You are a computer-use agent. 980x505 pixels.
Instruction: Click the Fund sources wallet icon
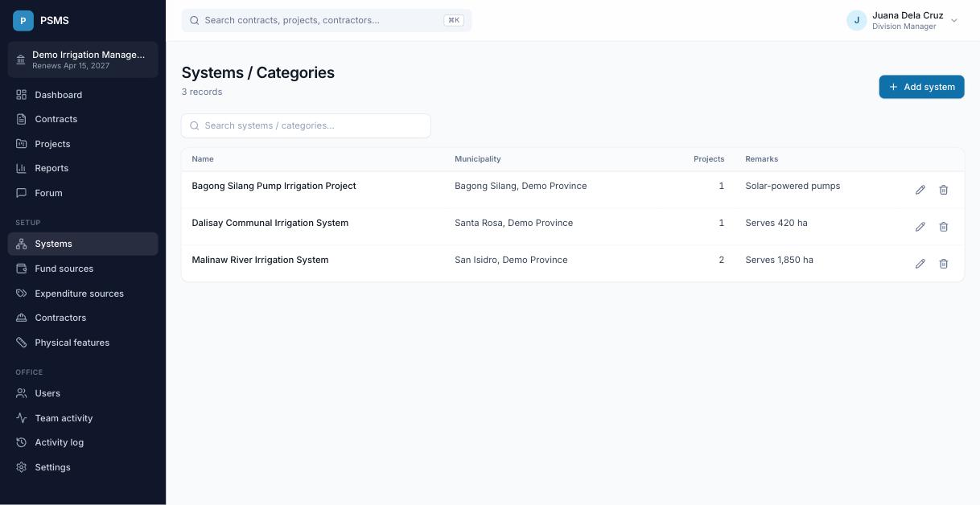22,269
